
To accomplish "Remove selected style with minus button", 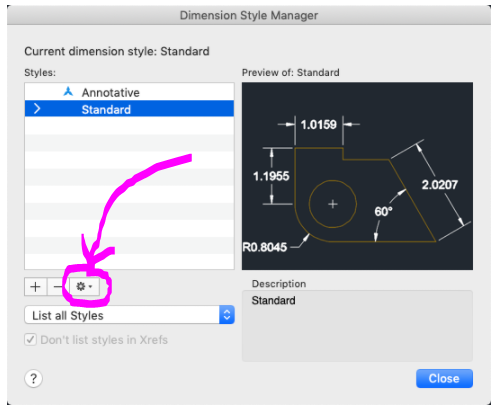I will point(58,287).
